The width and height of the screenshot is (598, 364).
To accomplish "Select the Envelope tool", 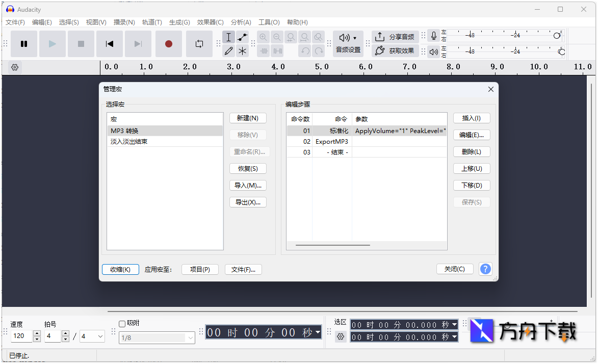I will (242, 37).
